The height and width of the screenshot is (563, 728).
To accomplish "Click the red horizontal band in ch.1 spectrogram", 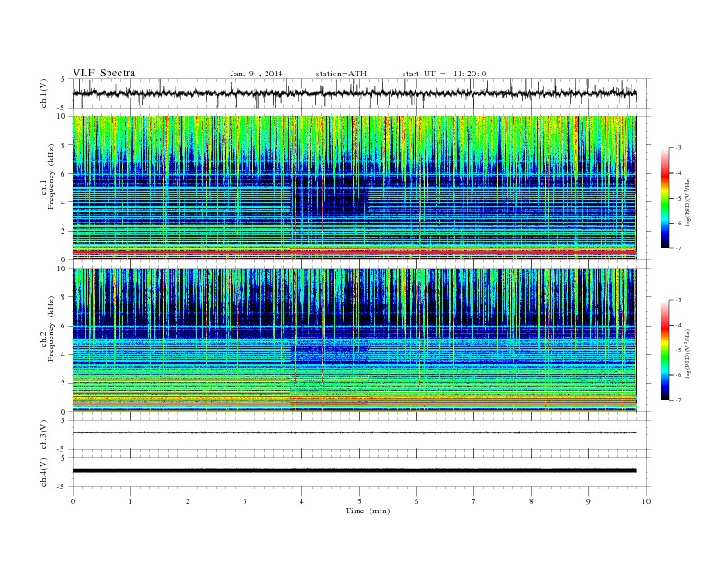I will coord(354,252).
